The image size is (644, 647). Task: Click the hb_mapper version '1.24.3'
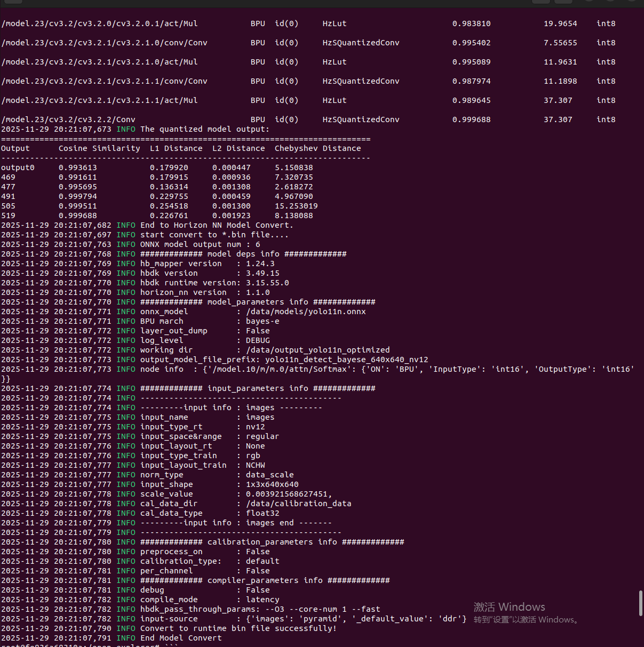pos(260,263)
